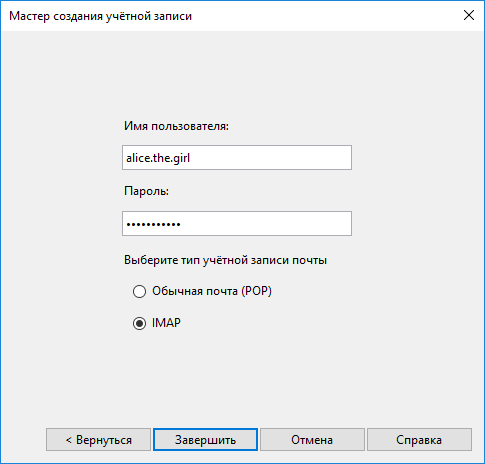Finish setup with the Завершить button
This screenshot has width=485, height=464.
point(205,440)
